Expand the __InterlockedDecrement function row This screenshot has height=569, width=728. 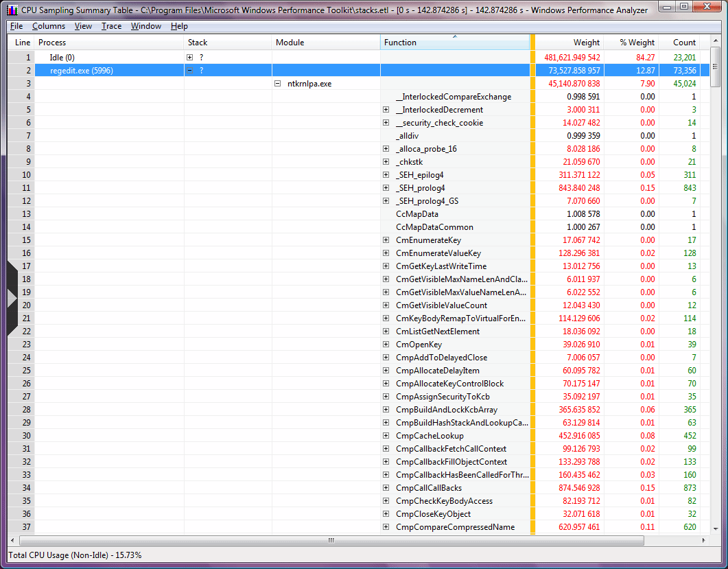click(386, 110)
